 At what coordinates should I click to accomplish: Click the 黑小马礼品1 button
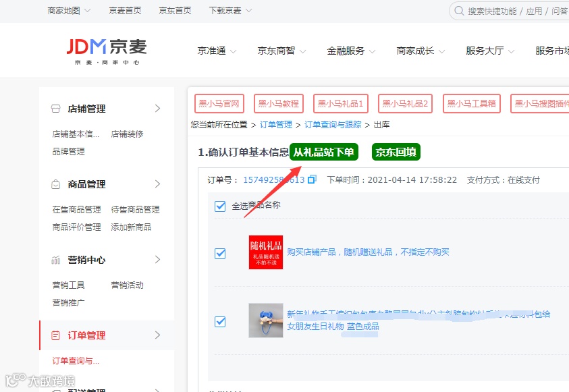[x=341, y=104]
